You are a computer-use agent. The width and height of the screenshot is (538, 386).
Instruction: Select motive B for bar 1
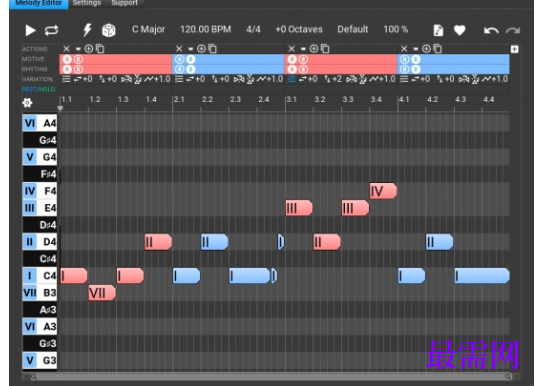pos(78,59)
